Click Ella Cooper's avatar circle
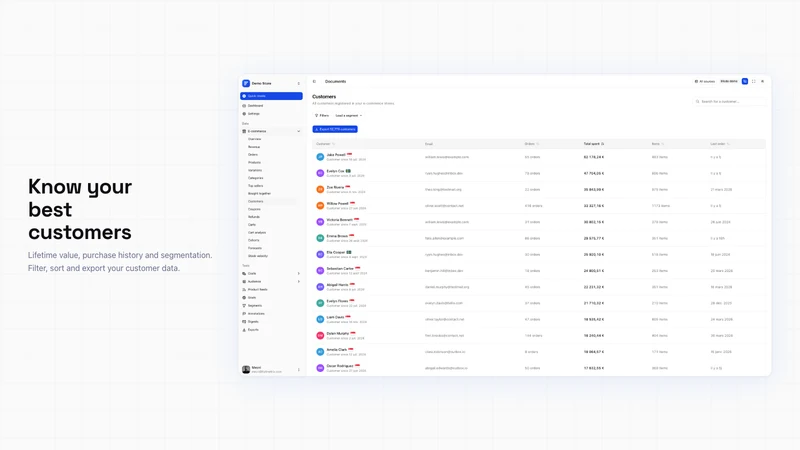 (320, 254)
